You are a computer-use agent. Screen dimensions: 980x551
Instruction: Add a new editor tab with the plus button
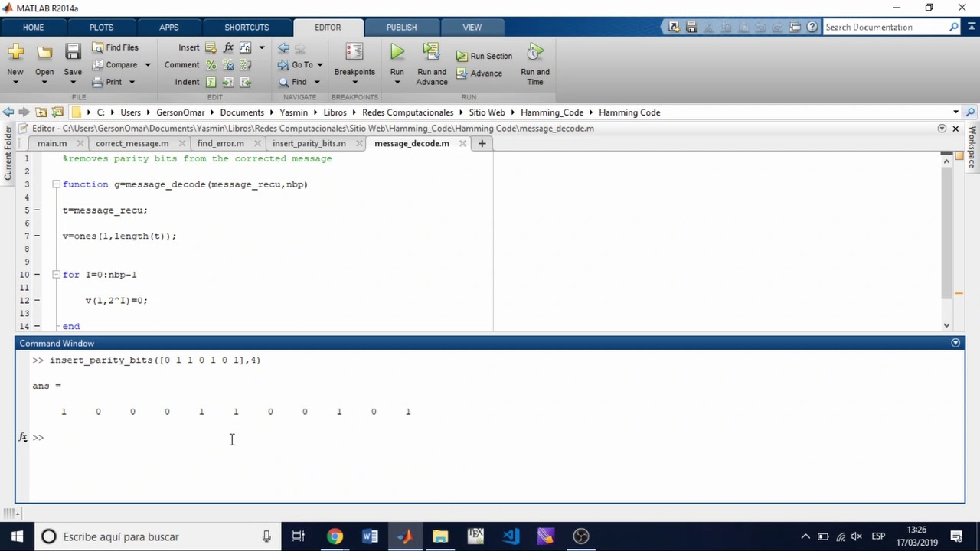click(482, 143)
